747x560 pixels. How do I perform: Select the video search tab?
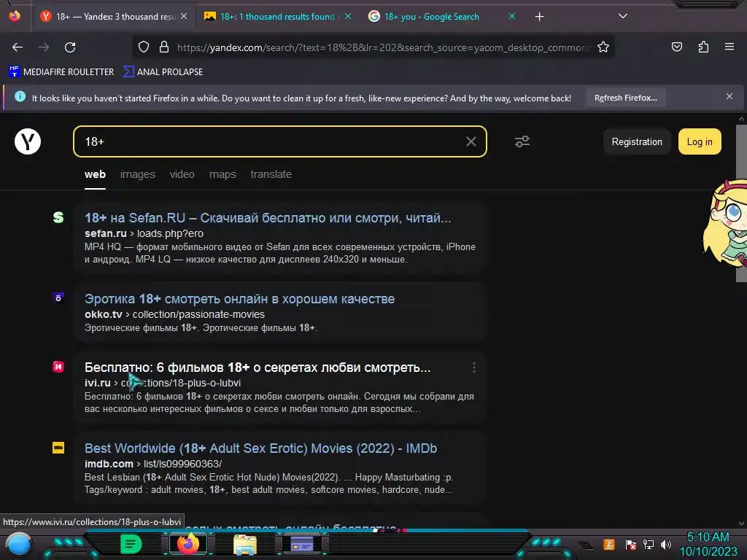tap(182, 174)
